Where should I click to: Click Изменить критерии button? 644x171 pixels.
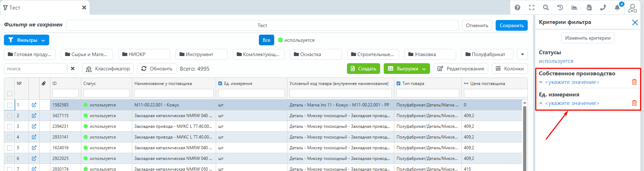pos(588,38)
